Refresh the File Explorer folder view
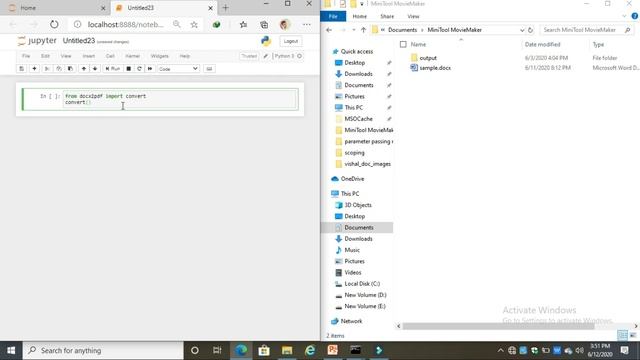This screenshot has width=640, height=360. tap(530, 30)
